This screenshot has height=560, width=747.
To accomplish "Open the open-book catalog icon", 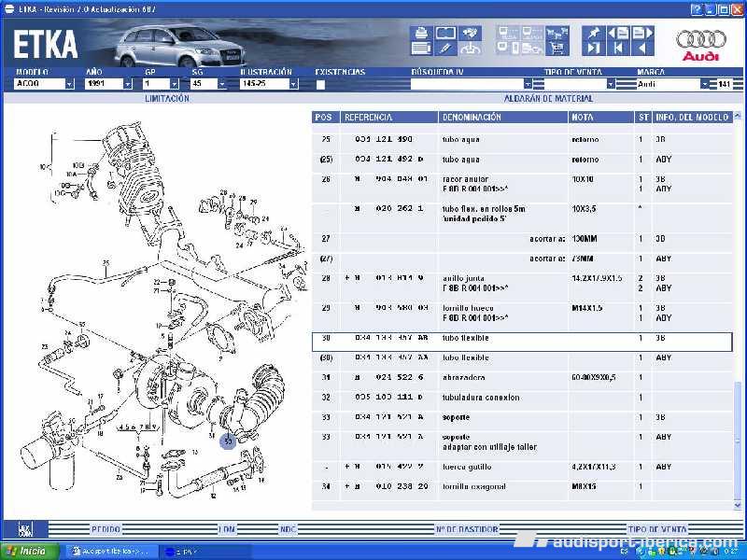I will coord(446,33).
